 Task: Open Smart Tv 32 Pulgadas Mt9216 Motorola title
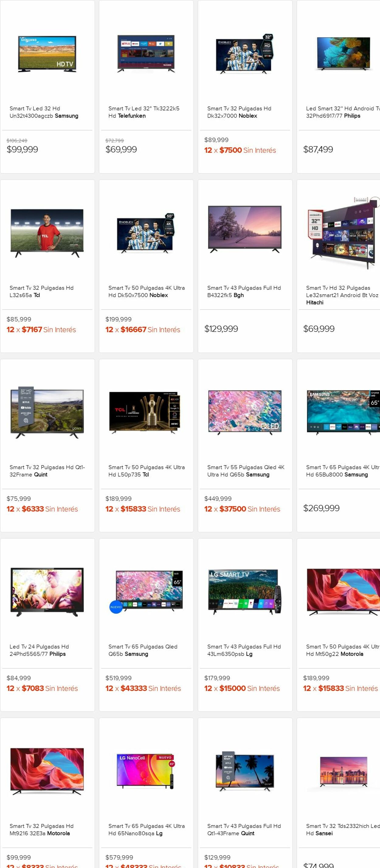click(x=41, y=829)
